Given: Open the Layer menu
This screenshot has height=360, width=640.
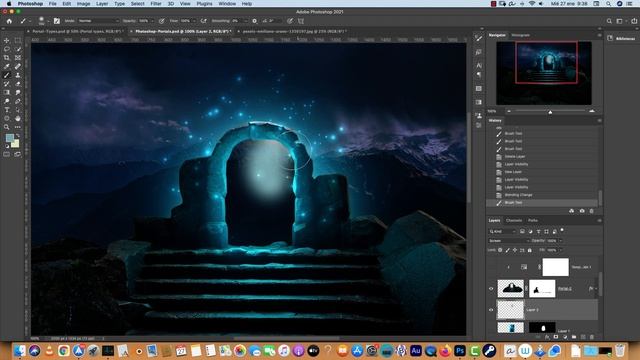Looking at the screenshot, I should 102,4.
